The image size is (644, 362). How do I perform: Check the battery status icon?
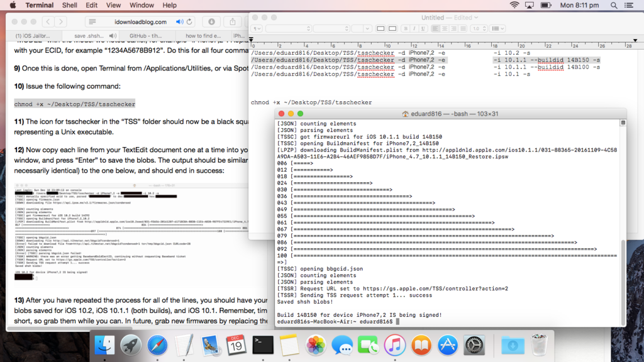click(546, 5)
